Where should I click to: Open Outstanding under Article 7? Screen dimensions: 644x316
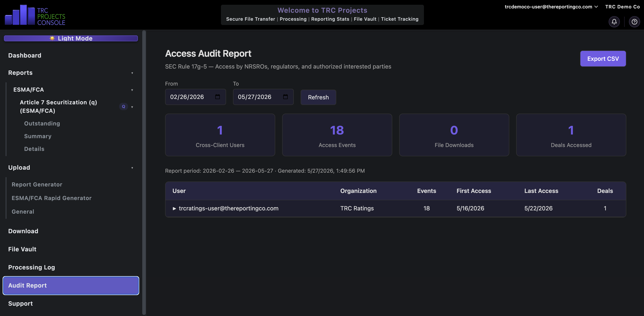(x=42, y=124)
